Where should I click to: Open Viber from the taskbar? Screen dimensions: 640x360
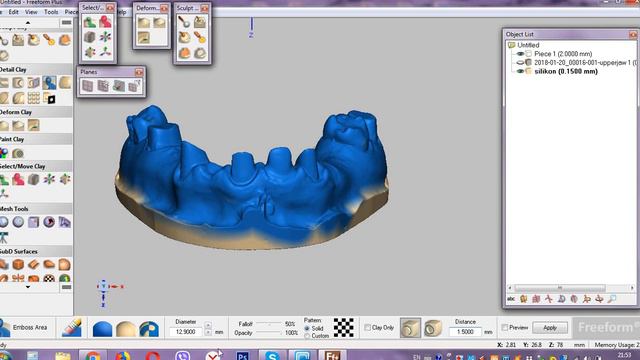pos(182,356)
